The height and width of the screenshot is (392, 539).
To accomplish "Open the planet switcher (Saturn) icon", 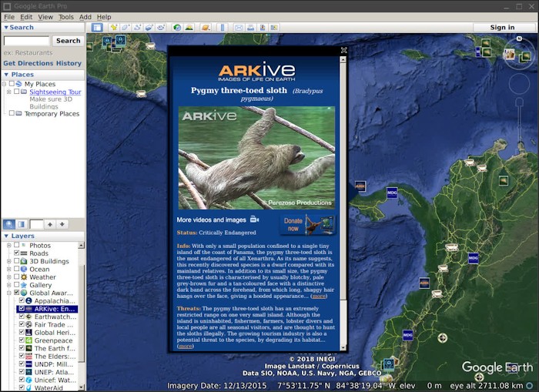I will (206, 28).
